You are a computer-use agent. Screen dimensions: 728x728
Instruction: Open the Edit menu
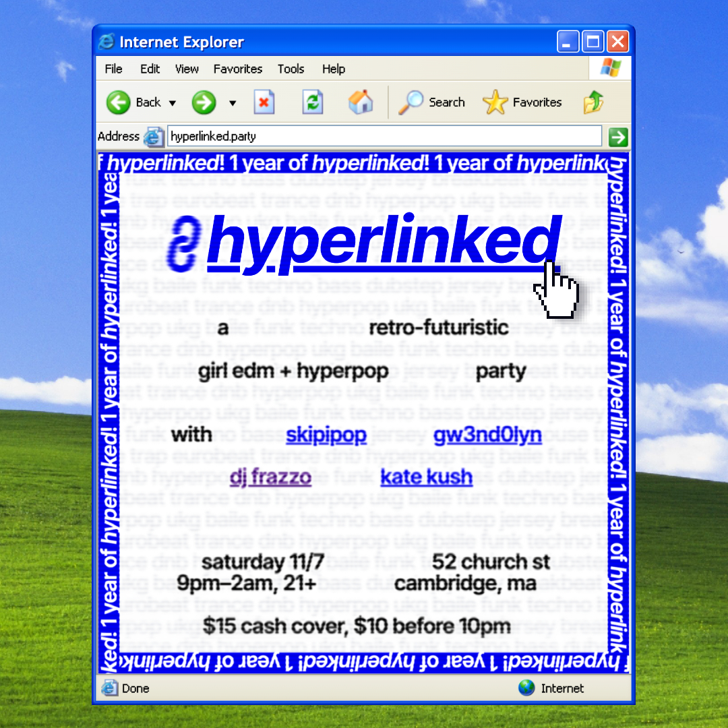point(150,69)
